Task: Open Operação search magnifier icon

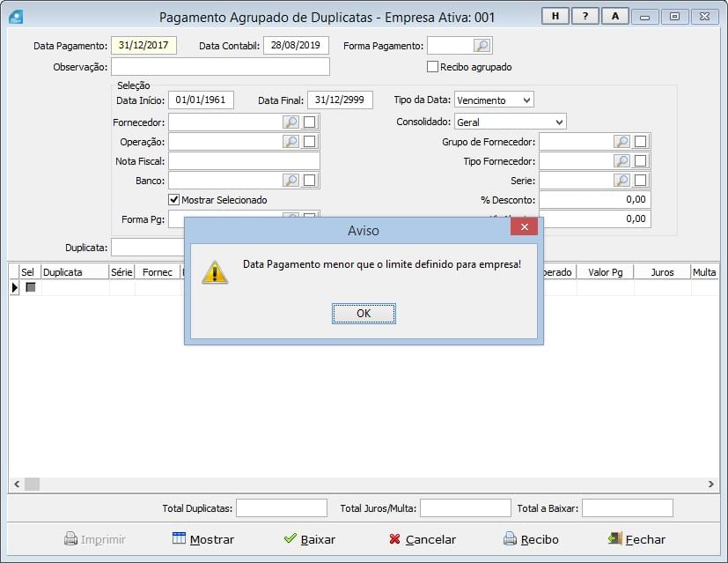Action: click(x=290, y=142)
